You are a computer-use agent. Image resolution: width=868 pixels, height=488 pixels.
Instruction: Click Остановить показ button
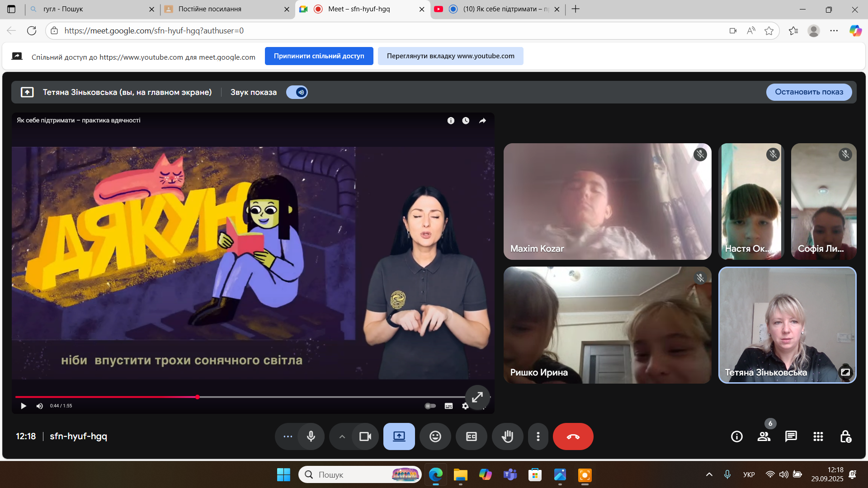coord(808,92)
